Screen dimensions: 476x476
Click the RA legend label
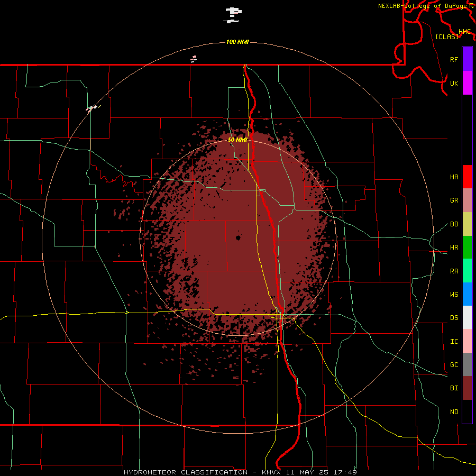(x=454, y=271)
